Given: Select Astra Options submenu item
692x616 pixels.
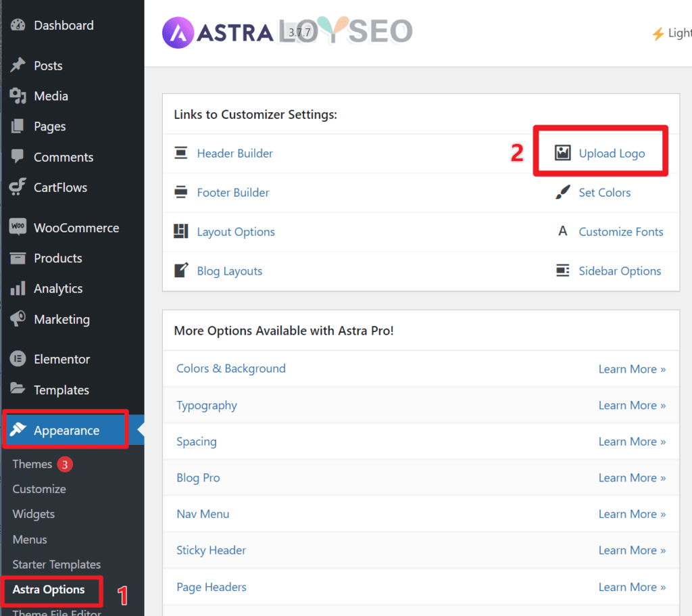Looking at the screenshot, I should 49,590.
